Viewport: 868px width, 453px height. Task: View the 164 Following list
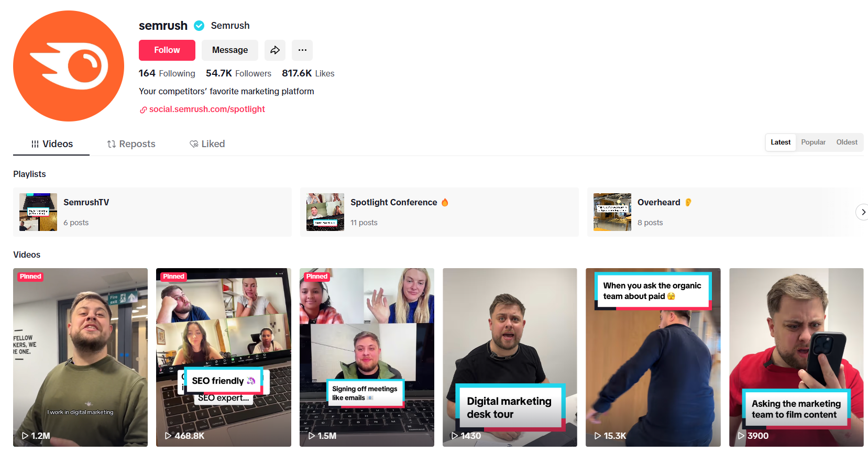click(x=167, y=73)
